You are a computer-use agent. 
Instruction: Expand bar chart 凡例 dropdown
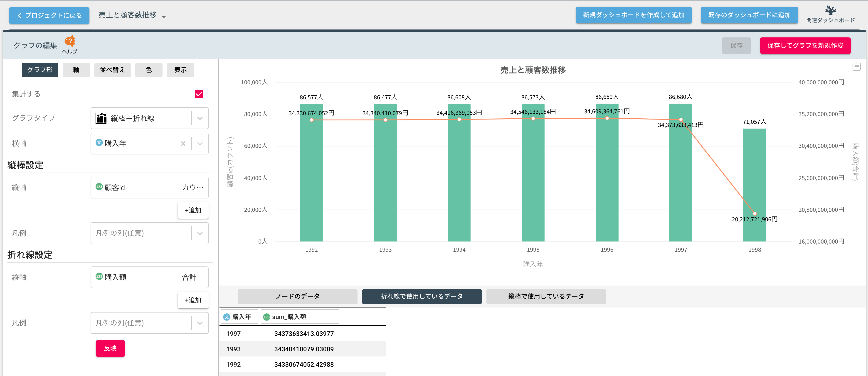(200, 233)
